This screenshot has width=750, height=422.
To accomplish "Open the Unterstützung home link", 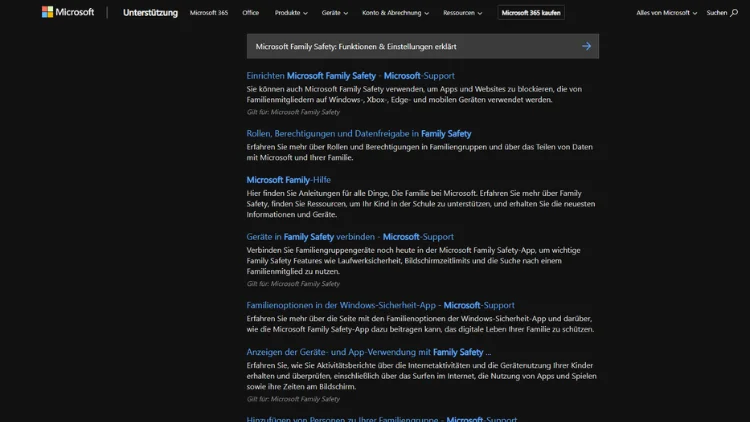I will tap(150, 13).
